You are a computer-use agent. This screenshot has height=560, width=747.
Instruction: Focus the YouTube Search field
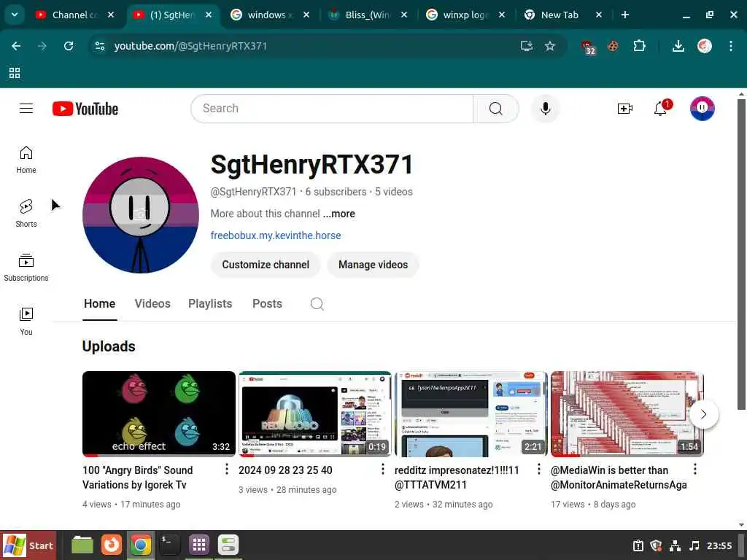(x=332, y=109)
